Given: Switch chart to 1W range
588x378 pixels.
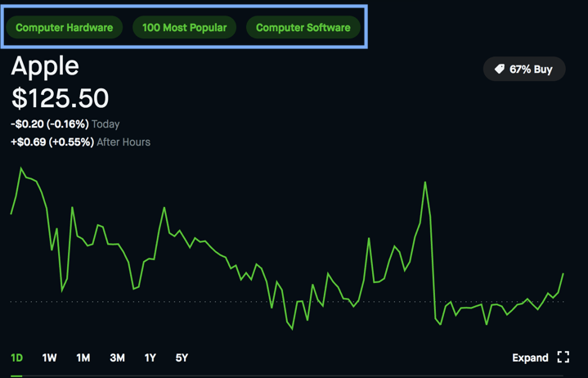Looking at the screenshot, I should (x=49, y=358).
